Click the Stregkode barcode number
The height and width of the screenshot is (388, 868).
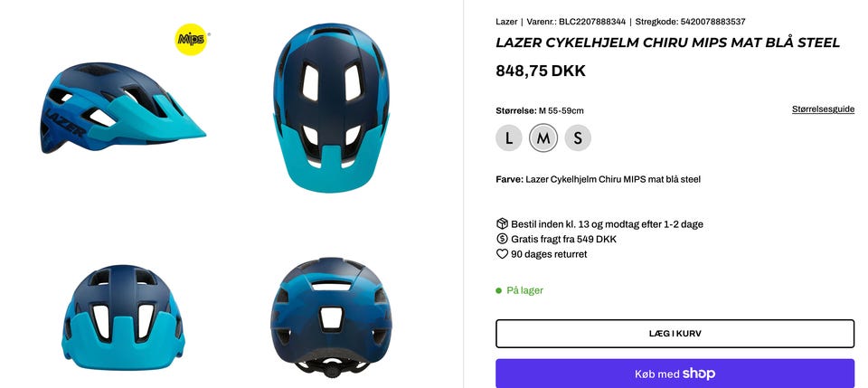(713, 22)
